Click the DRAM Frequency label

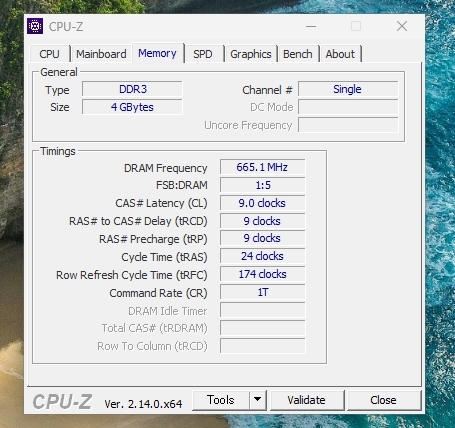tap(166, 168)
